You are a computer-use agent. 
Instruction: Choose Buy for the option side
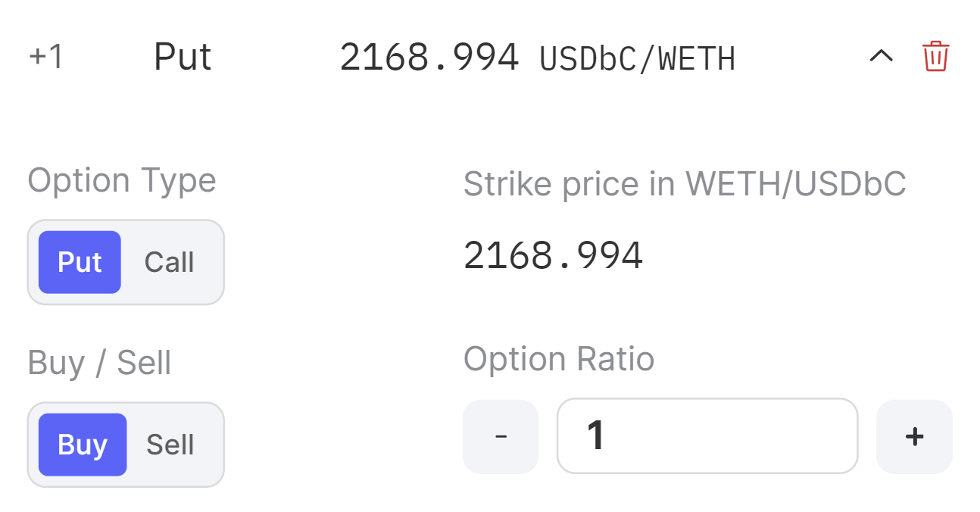82,445
